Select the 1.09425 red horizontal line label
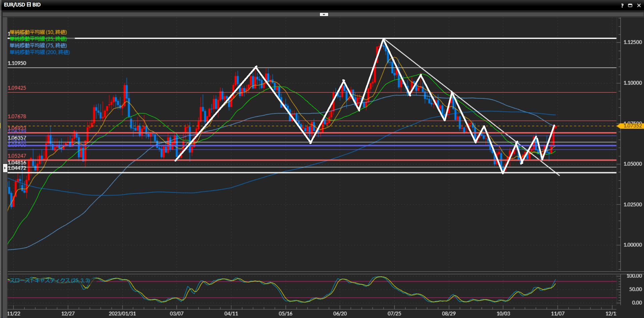644x318 pixels. (17, 88)
